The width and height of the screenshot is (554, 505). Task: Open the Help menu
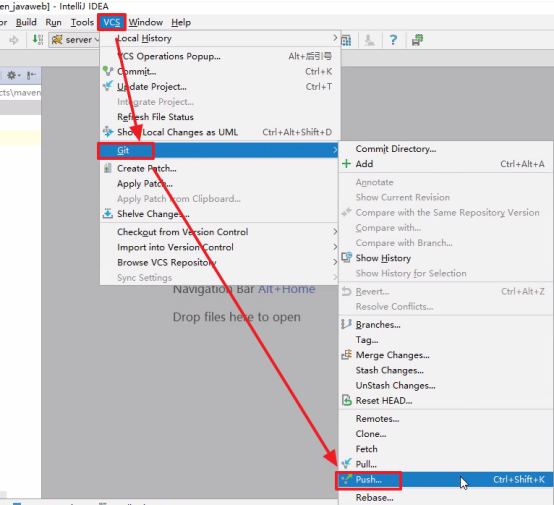(x=181, y=23)
